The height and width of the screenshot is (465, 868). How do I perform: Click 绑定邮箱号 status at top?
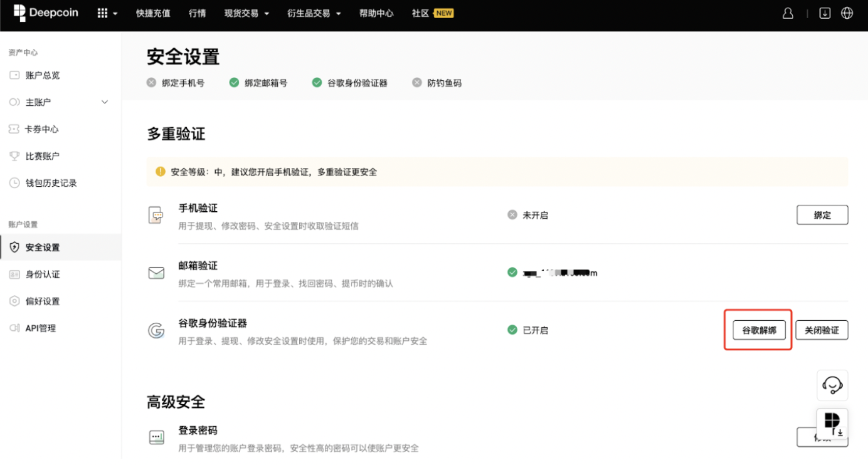(x=258, y=83)
